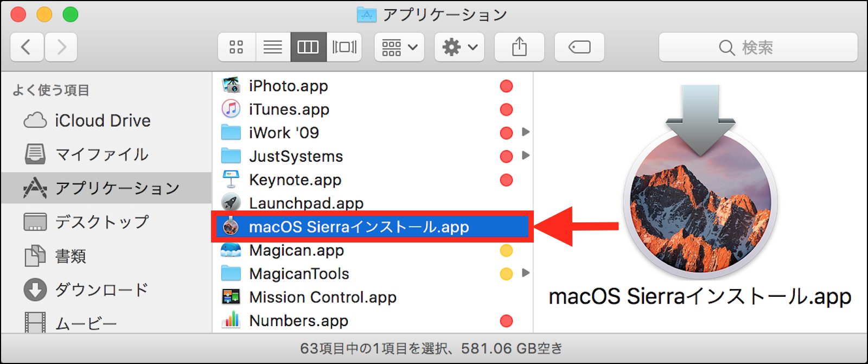Select the Numbers.app chart icon

231,320
